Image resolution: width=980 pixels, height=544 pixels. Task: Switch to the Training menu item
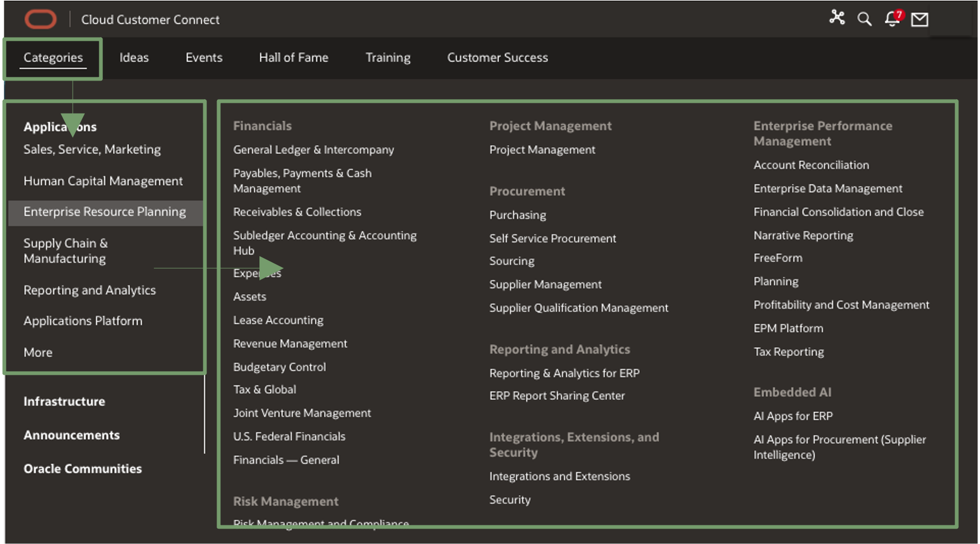coord(387,57)
